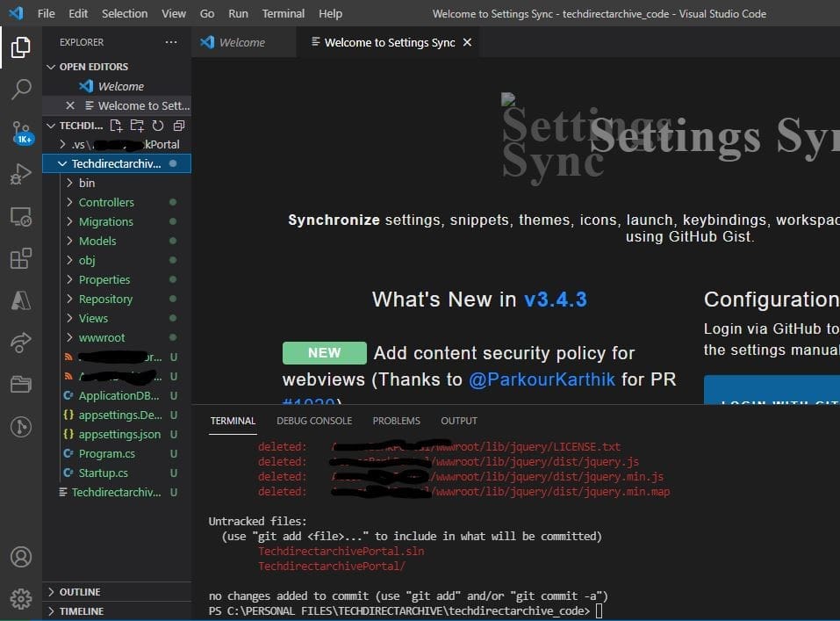Open the Run and Debug view

point(21,175)
